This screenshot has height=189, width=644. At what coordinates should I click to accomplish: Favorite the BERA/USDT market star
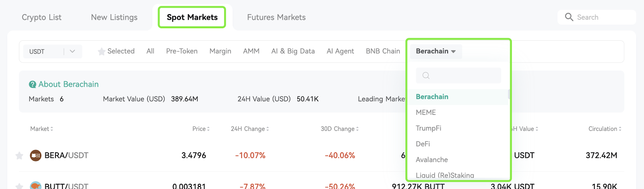tap(19, 156)
